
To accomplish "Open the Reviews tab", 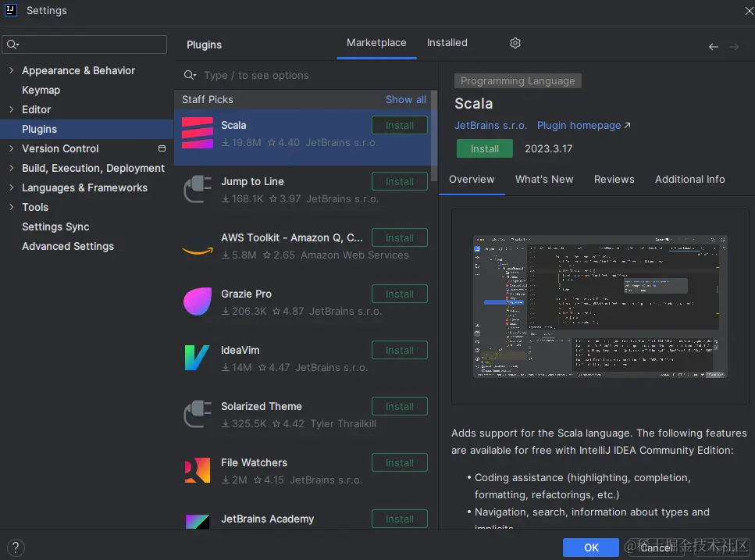I will pos(614,179).
